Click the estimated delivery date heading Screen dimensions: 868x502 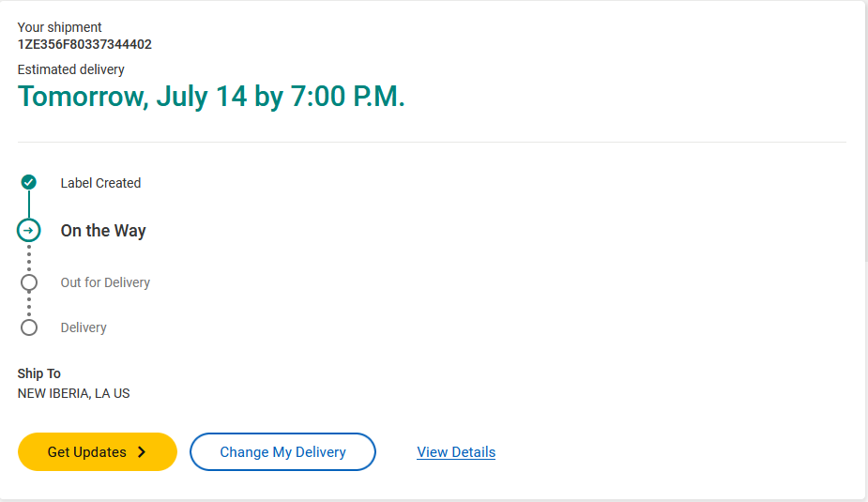click(x=211, y=97)
